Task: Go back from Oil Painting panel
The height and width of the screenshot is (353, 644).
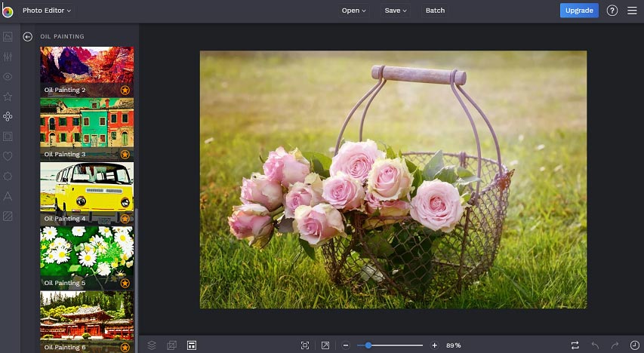Action: pyautogui.click(x=27, y=36)
